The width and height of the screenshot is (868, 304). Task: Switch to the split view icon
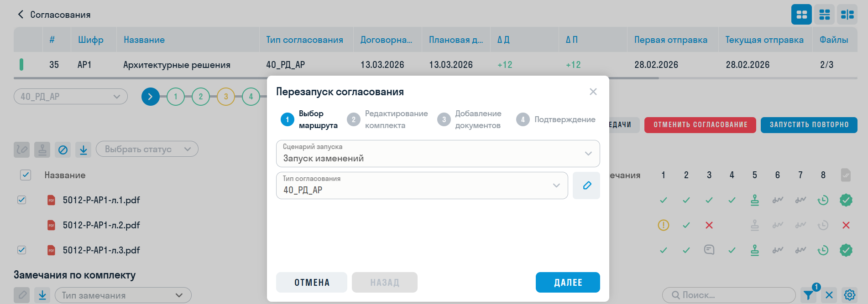[847, 15]
